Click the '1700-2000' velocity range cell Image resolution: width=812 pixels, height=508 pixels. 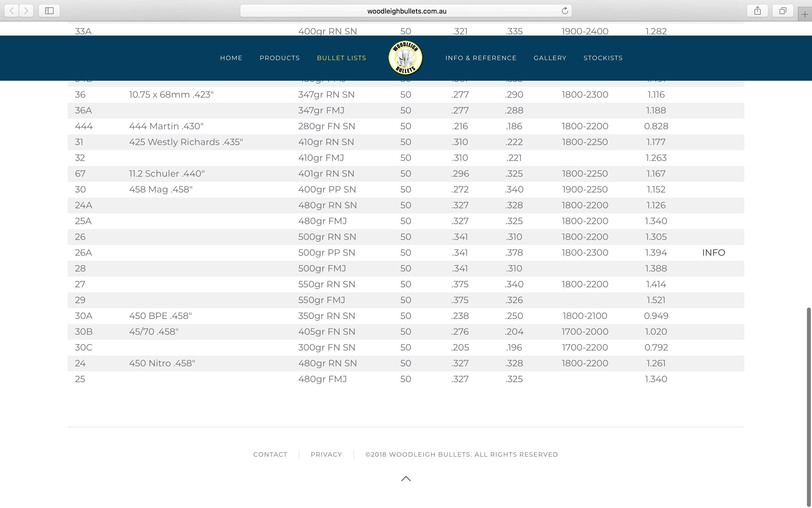point(585,332)
